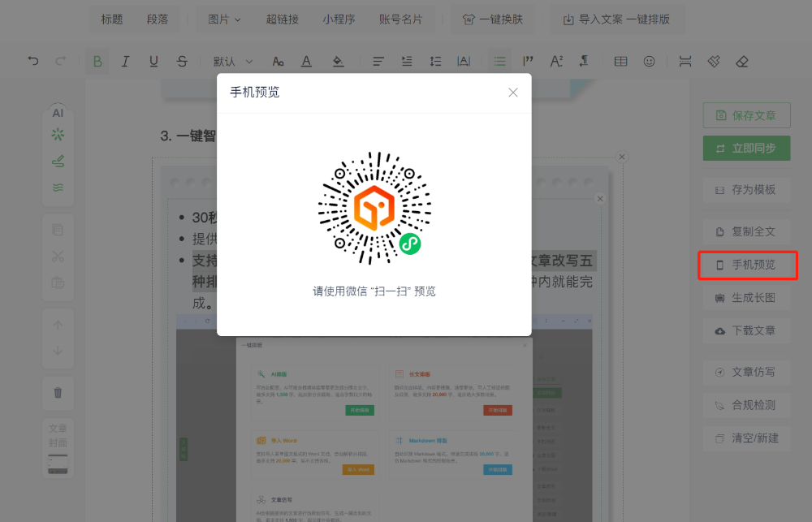The height and width of the screenshot is (522, 812).
Task: Remove the inner block with its X
Action: point(600,199)
